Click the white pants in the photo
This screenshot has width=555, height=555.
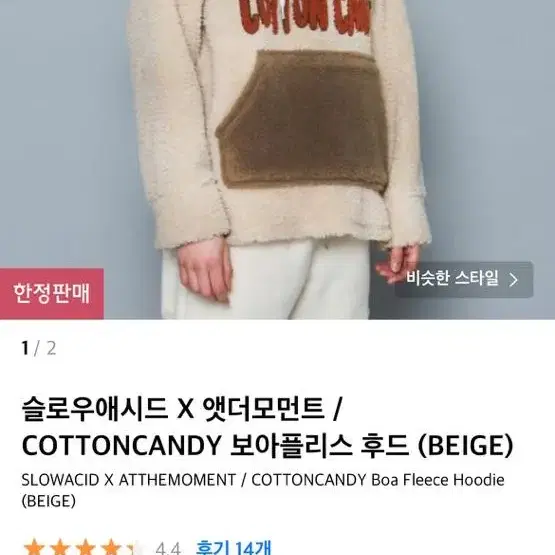265,280
